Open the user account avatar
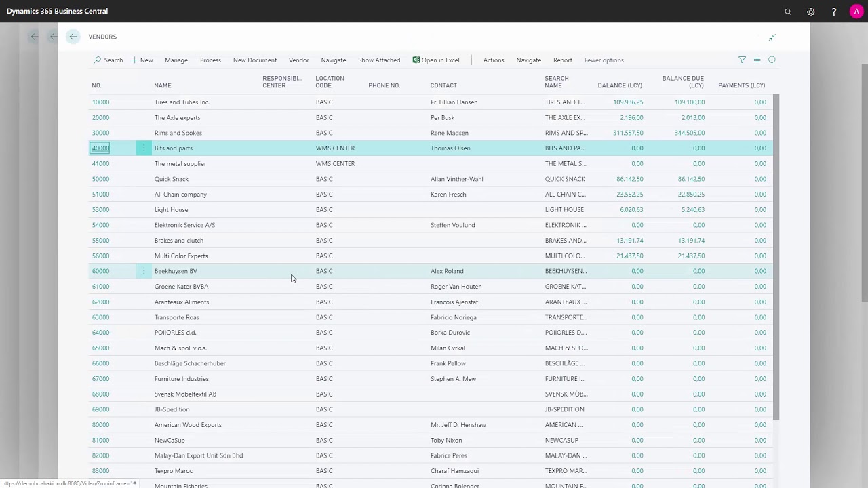868x488 pixels. [x=856, y=12]
